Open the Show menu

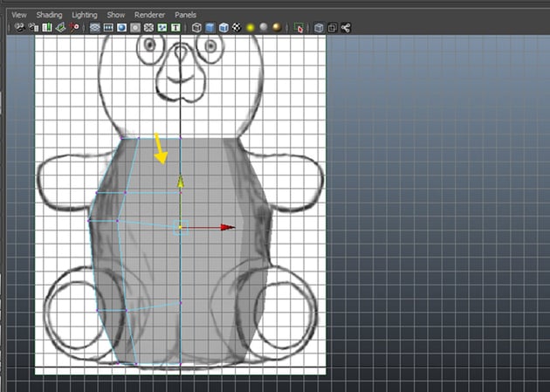click(x=116, y=15)
